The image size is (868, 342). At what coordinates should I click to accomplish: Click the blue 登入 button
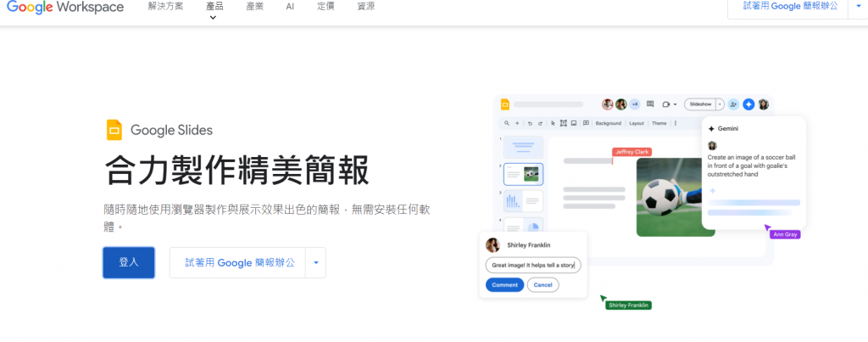129,263
